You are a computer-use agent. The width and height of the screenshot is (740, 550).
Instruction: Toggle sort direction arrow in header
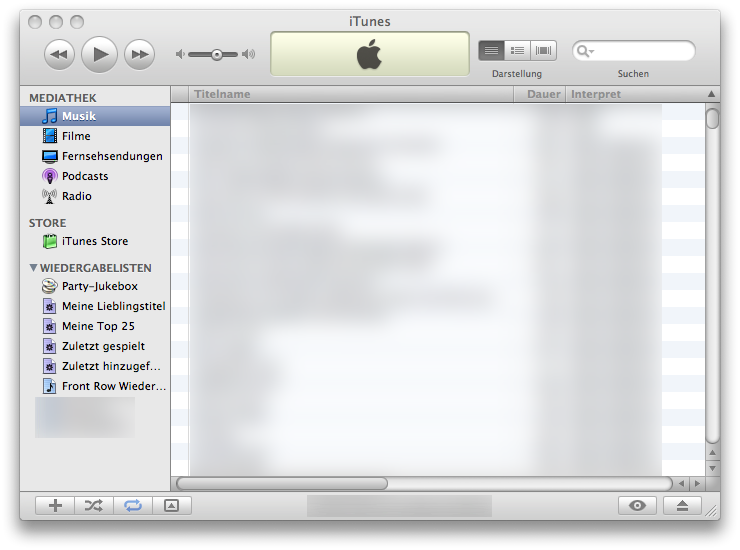tap(712, 94)
